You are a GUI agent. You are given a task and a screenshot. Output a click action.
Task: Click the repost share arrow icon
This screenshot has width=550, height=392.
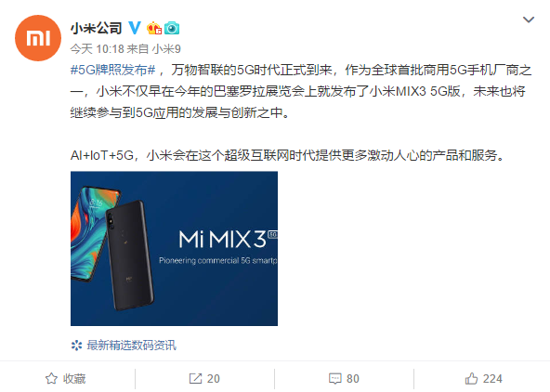point(195,378)
